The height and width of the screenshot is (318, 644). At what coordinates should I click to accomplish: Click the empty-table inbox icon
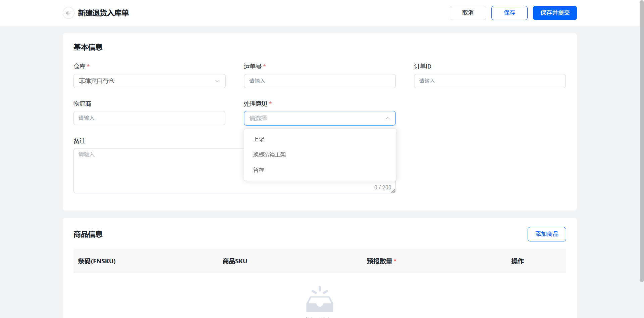[320, 299]
